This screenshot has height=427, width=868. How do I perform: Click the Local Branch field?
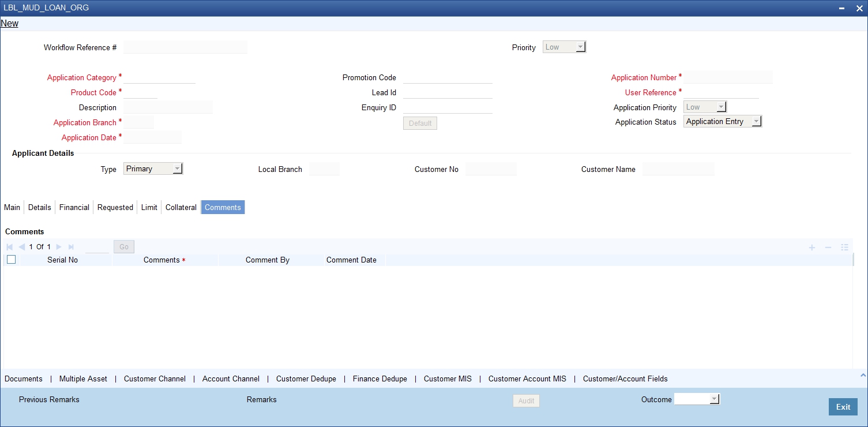(x=324, y=169)
